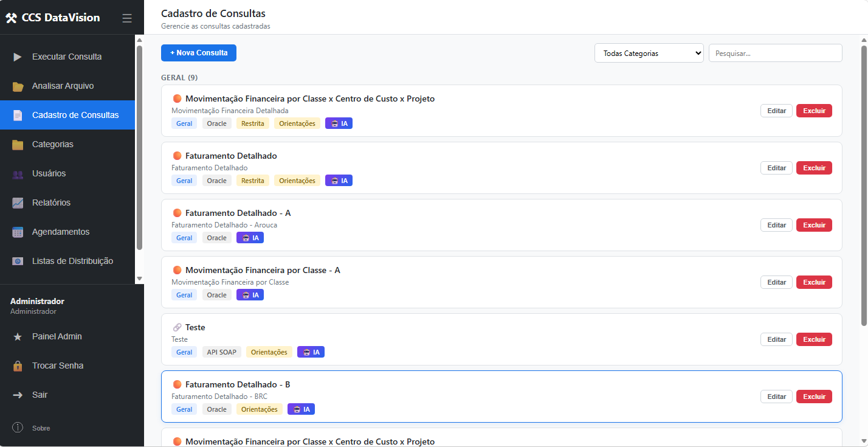This screenshot has width=868, height=447.
Task: Click the Usuários people icon
Action: tap(18, 174)
